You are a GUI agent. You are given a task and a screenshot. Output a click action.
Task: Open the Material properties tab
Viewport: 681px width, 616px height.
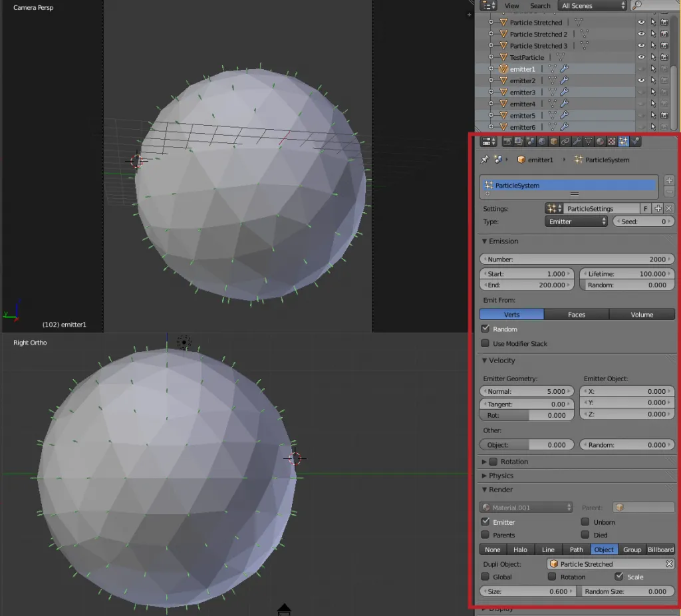click(599, 141)
